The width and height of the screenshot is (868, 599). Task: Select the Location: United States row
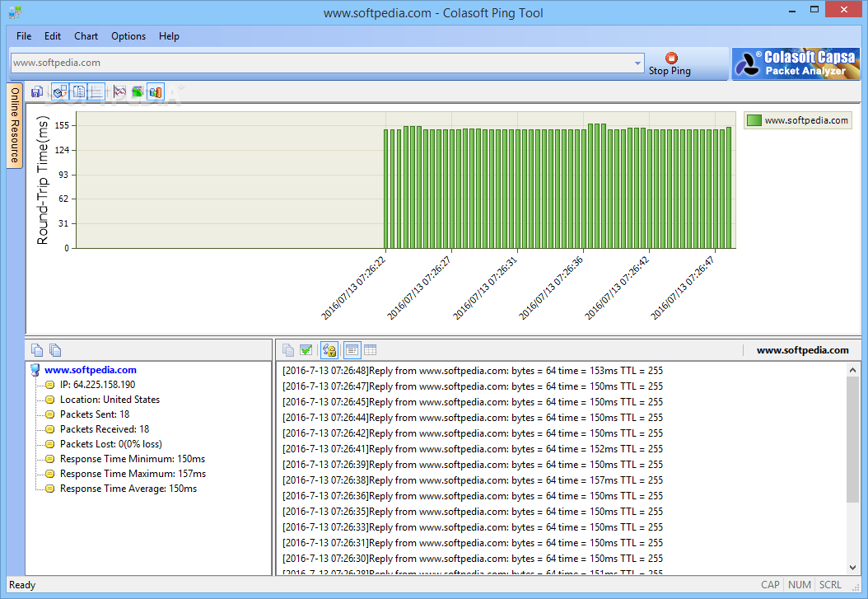pos(110,400)
